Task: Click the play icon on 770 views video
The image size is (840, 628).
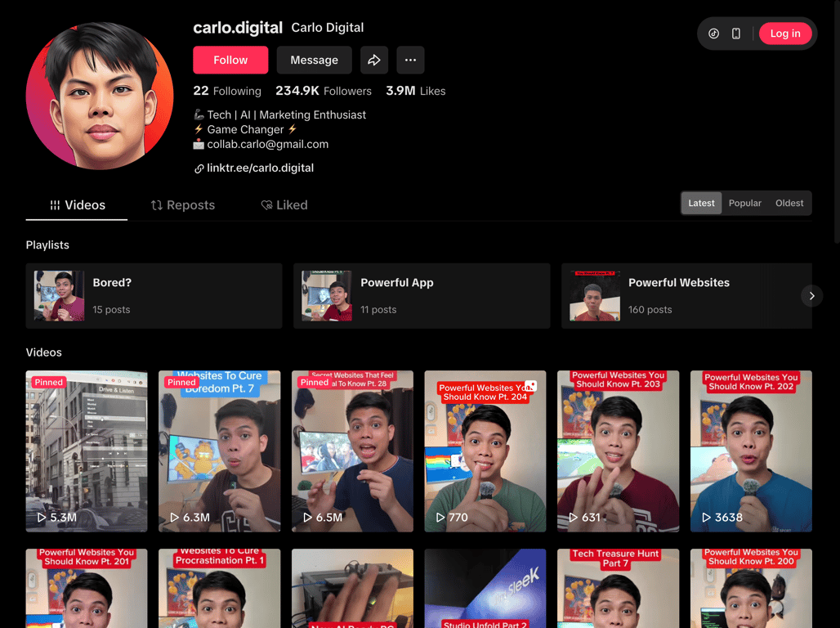Action: click(x=440, y=518)
